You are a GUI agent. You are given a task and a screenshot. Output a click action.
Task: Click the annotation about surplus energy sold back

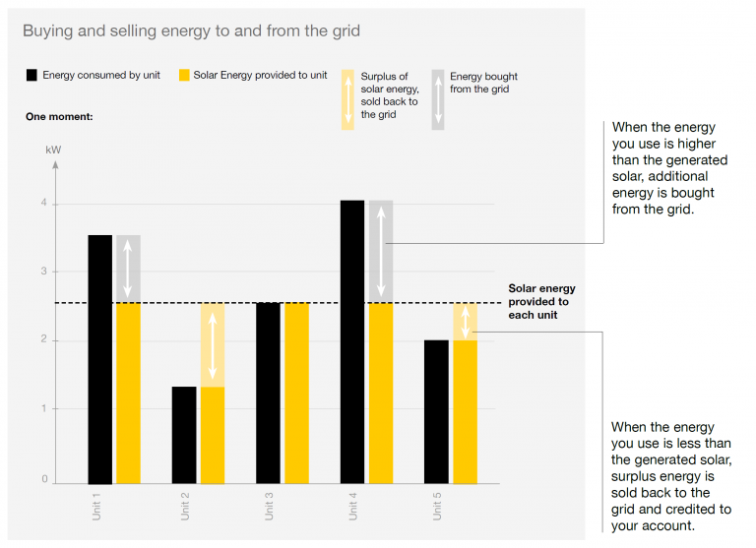point(671,476)
